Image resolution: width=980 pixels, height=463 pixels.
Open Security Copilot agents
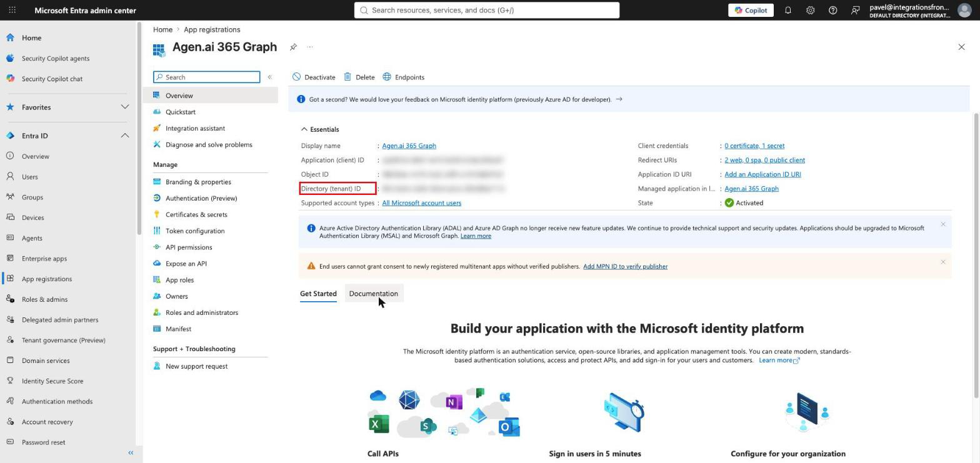[56, 58]
